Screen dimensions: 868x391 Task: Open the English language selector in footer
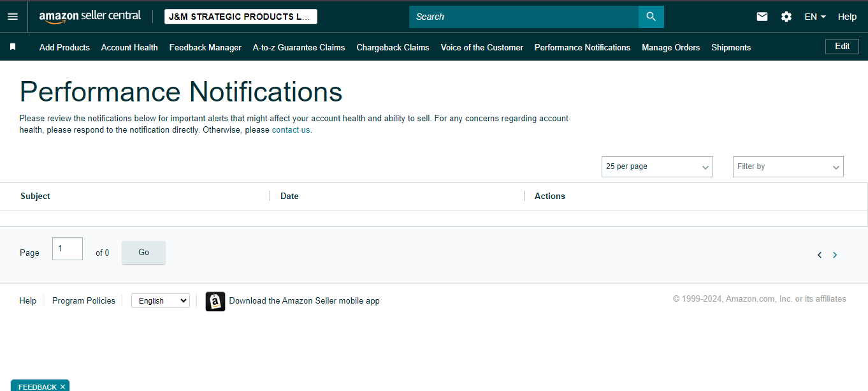coord(161,300)
